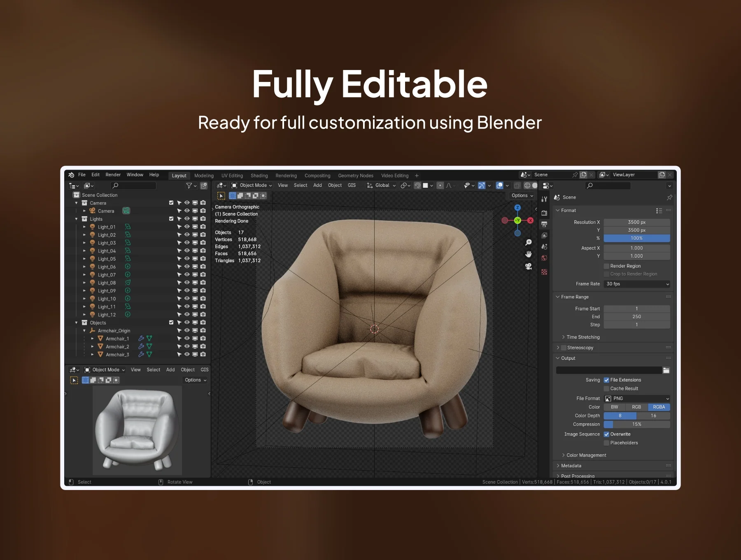Toggle proportional editing icon
Viewport: 741px width, 560px height.
coord(440,186)
